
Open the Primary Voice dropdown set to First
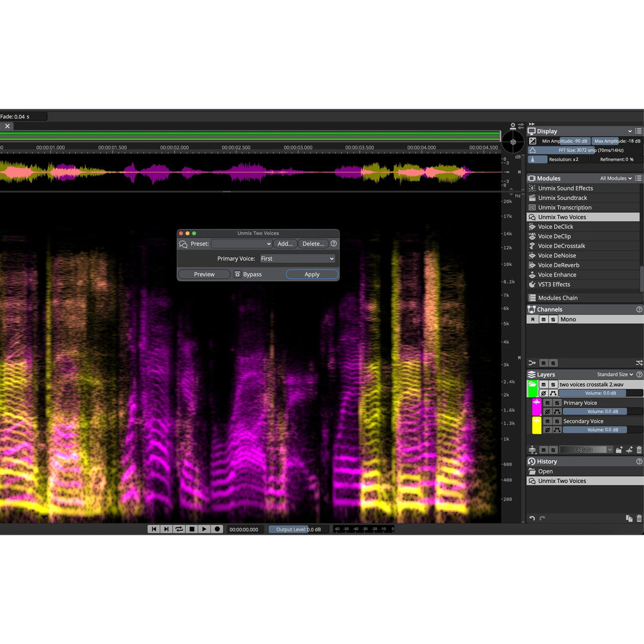coord(297,258)
